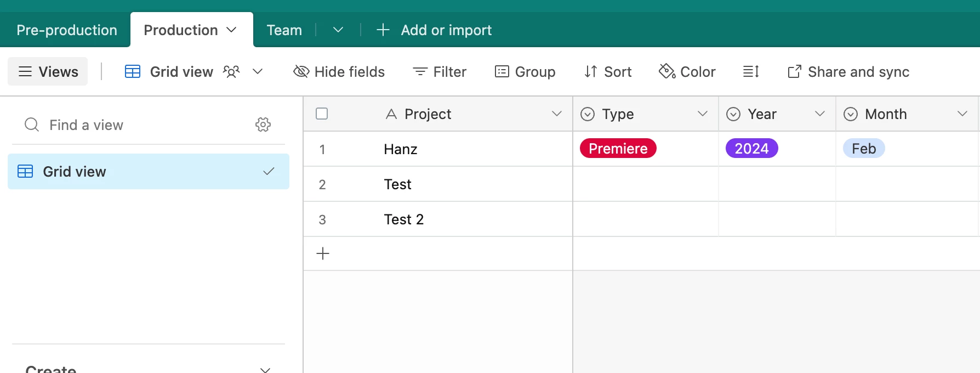This screenshot has height=373, width=980.
Task: Click Add or import button
Action: pos(435,30)
